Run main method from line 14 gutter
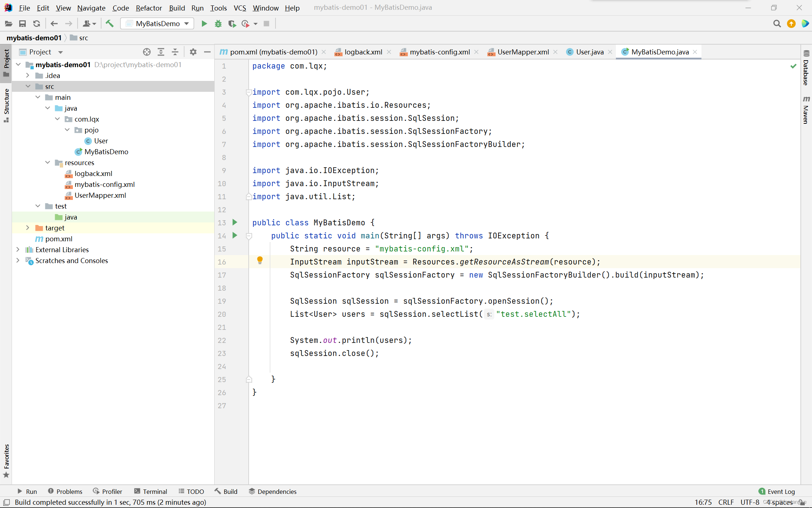 [235, 235]
